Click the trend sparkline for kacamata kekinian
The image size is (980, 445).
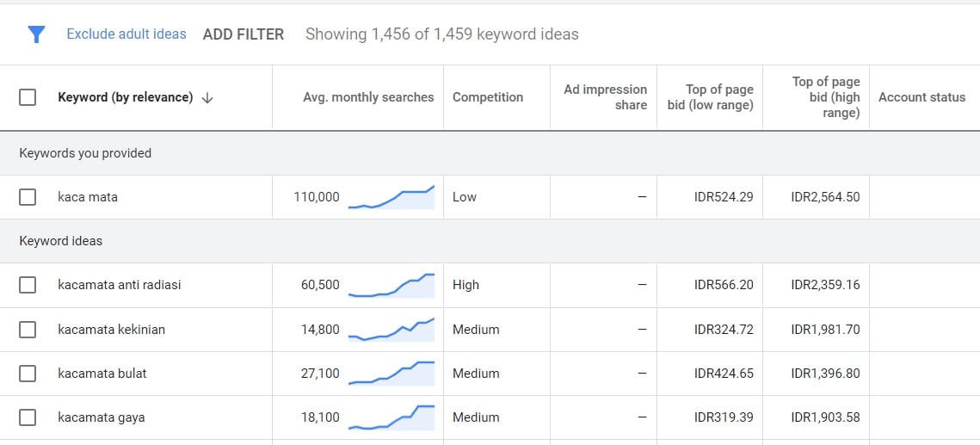[x=391, y=330]
